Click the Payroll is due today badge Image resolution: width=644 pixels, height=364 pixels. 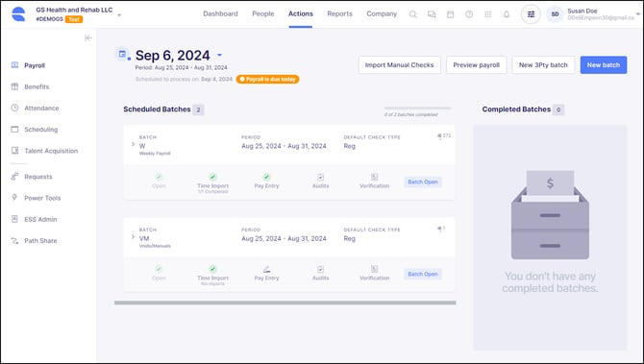pos(267,79)
